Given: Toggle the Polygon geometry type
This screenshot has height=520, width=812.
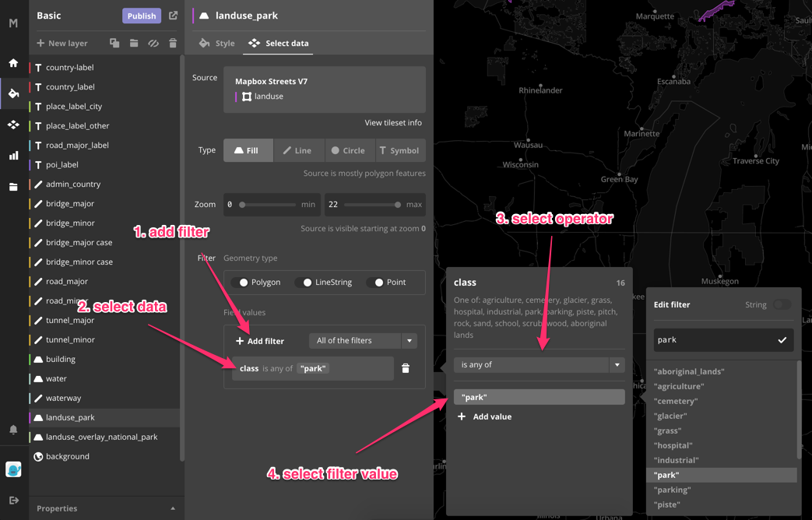Looking at the screenshot, I should pos(243,283).
